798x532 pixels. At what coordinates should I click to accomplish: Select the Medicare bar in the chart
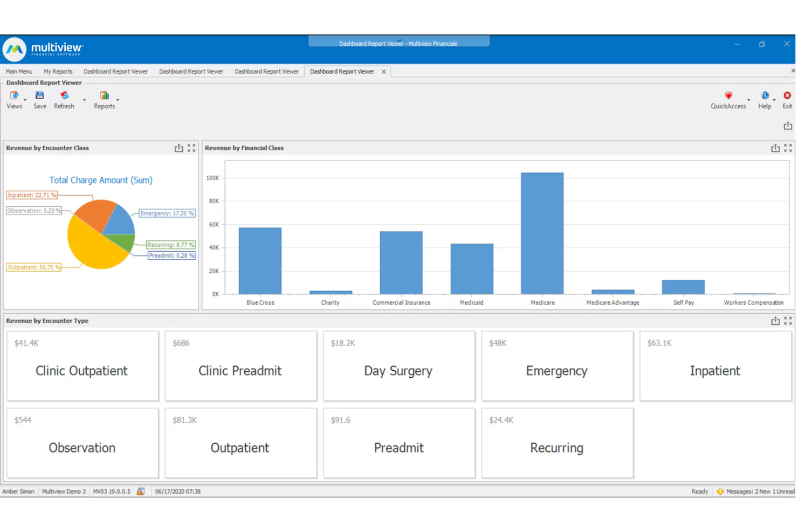(x=542, y=233)
